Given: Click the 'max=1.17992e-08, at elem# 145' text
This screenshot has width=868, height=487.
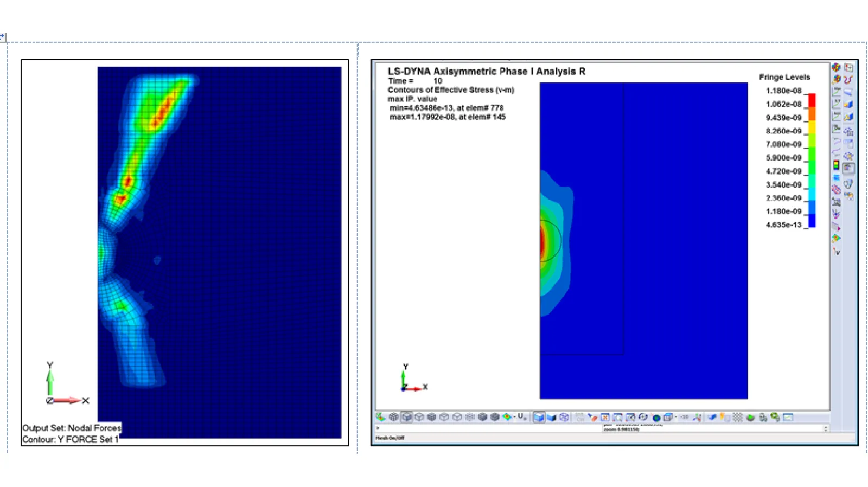Looking at the screenshot, I should (x=447, y=117).
